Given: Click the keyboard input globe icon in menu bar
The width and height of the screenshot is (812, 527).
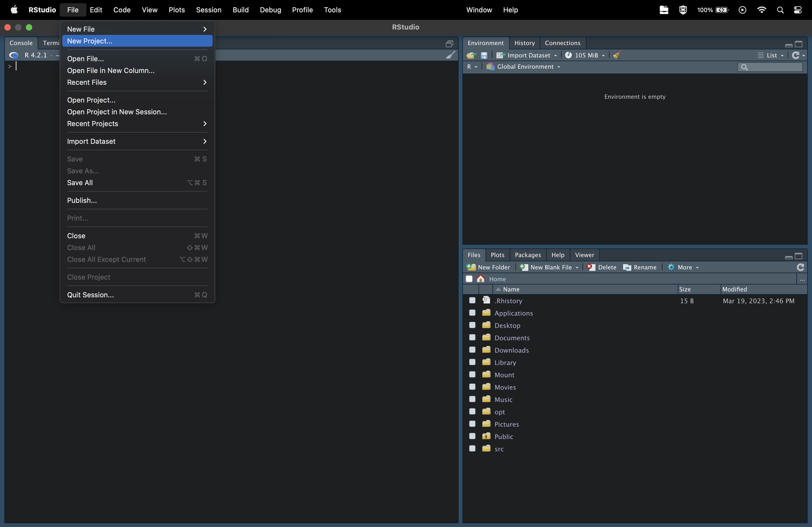Looking at the screenshot, I should (x=683, y=10).
